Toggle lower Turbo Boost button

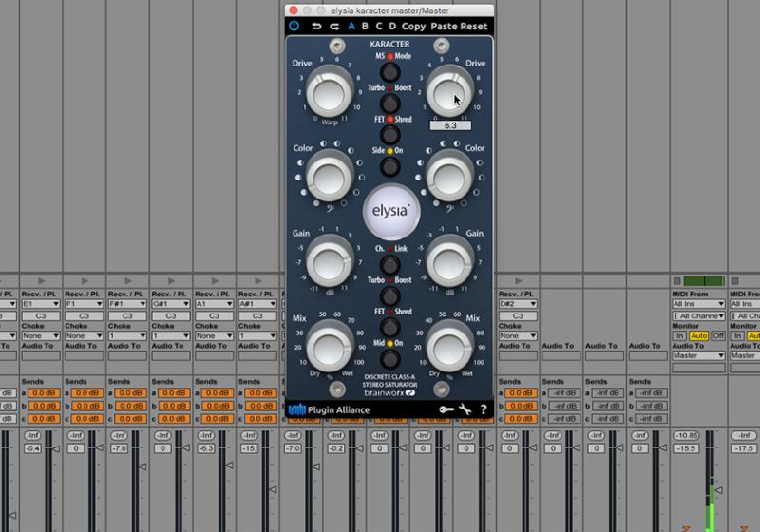pos(389,296)
